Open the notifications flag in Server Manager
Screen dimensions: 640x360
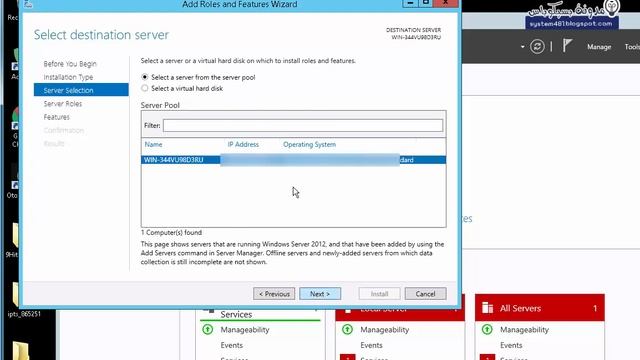[x=567, y=46]
